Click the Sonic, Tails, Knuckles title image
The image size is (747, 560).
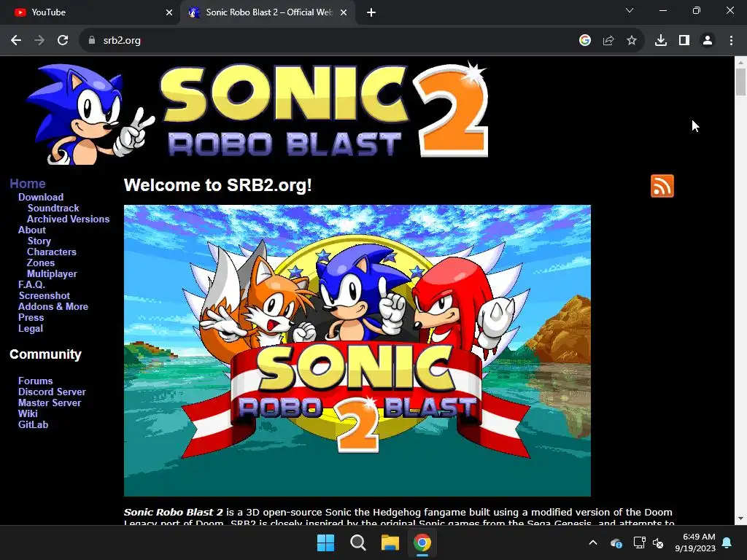(x=357, y=351)
